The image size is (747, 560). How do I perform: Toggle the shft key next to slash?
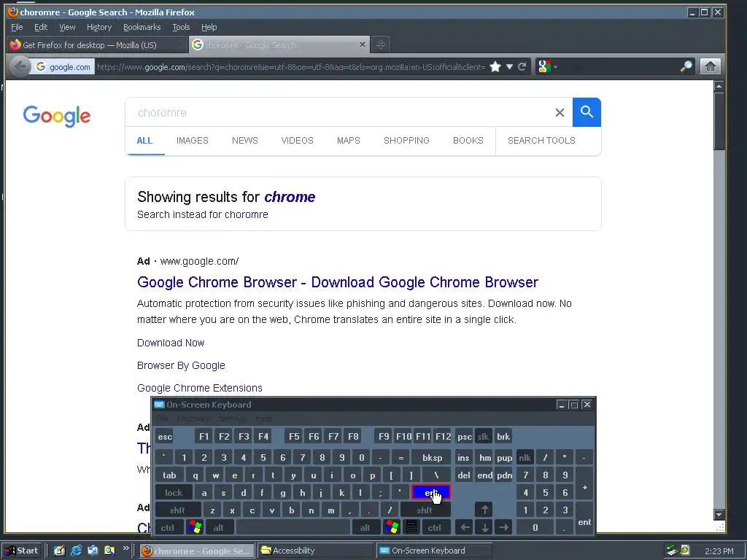coord(425,510)
